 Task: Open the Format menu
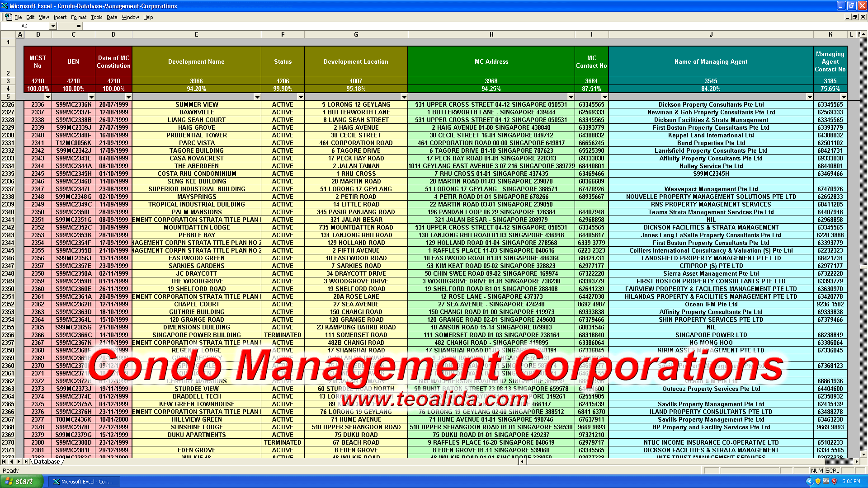pos(79,17)
